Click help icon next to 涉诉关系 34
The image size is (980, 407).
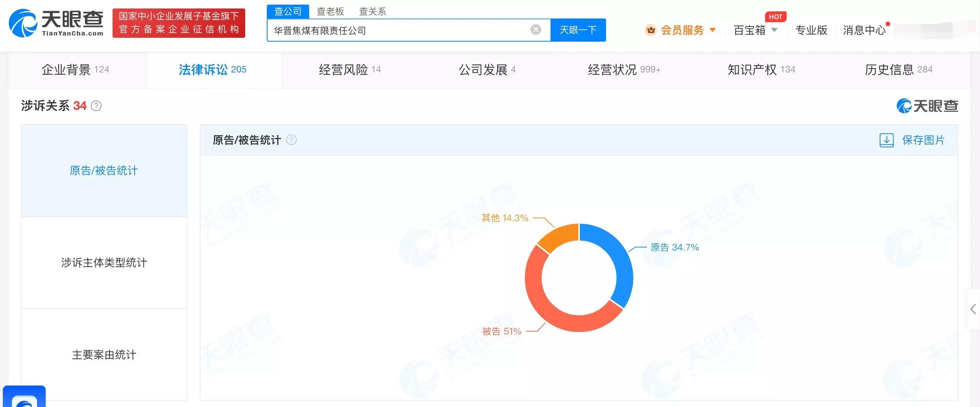96,106
